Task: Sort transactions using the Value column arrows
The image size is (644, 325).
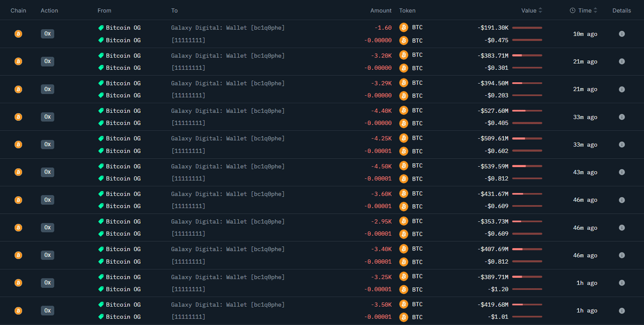Action: 540,11
